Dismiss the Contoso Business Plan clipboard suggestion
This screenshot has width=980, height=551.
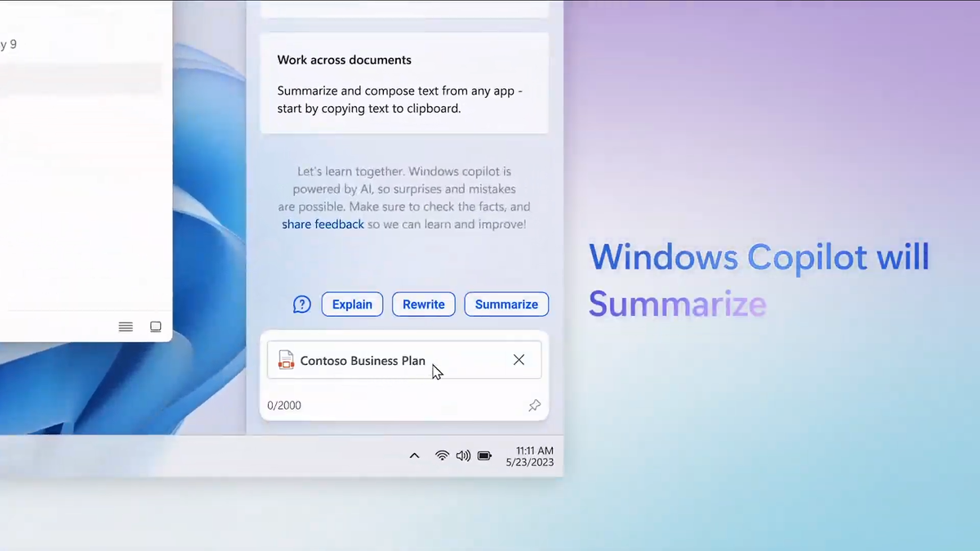click(x=519, y=360)
